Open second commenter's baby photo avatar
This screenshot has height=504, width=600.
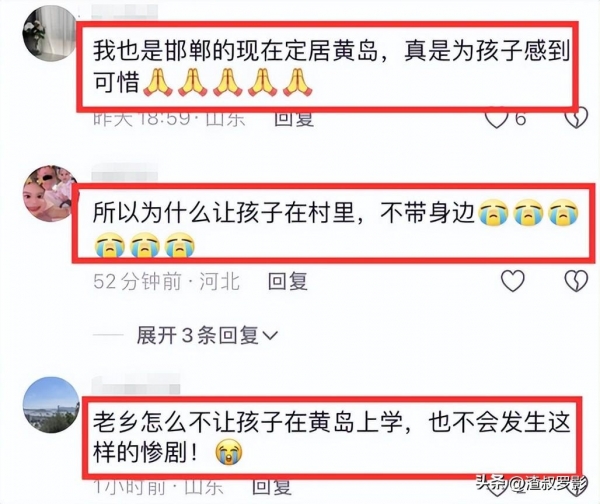click(51, 194)
